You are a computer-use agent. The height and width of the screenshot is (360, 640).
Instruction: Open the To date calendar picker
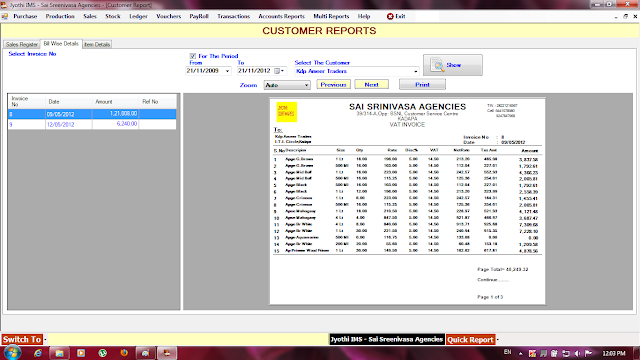(279, 71)
